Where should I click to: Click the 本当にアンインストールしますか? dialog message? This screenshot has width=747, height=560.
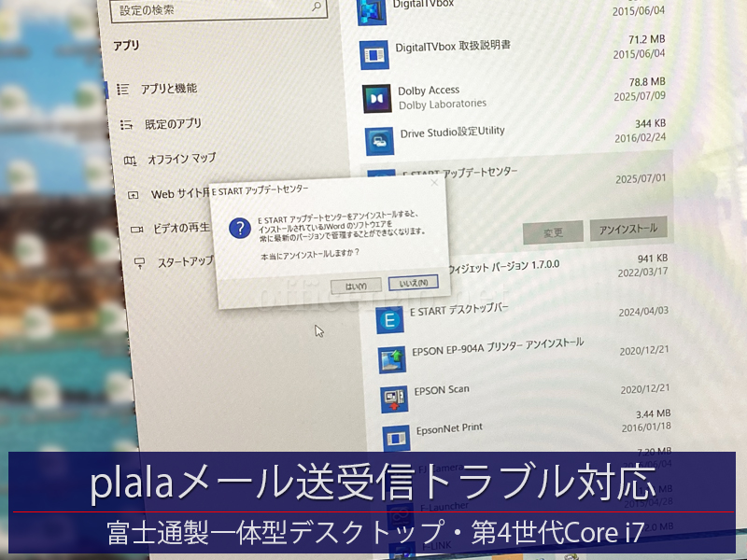pyautogui.click(x=310, y=255)
